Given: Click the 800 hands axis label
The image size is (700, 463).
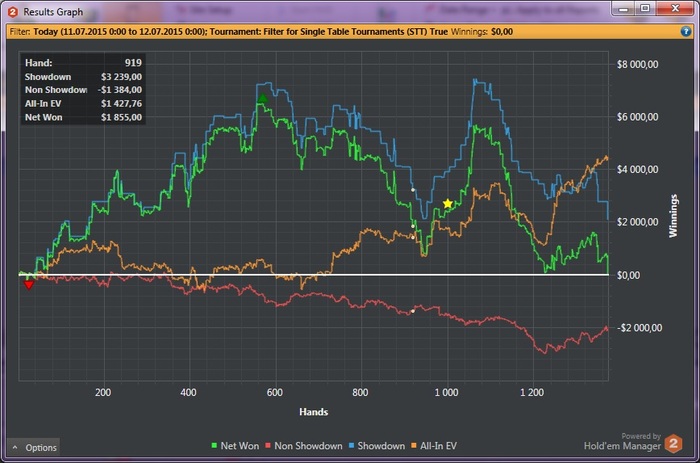Looking at the screenshot, I should [x=360, y=392].
